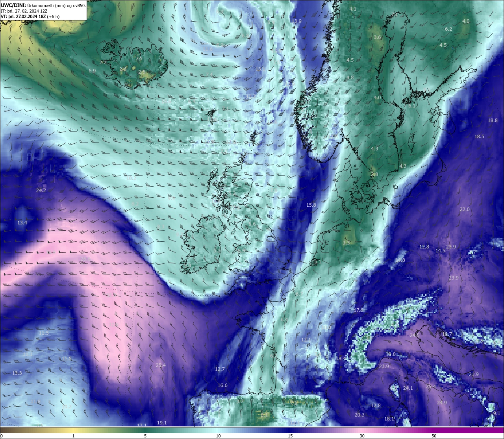The width and height of the screenshot is (504, 439).
Task: Click the map value '2.8' over southern Sweden
Action: point(374,174)
